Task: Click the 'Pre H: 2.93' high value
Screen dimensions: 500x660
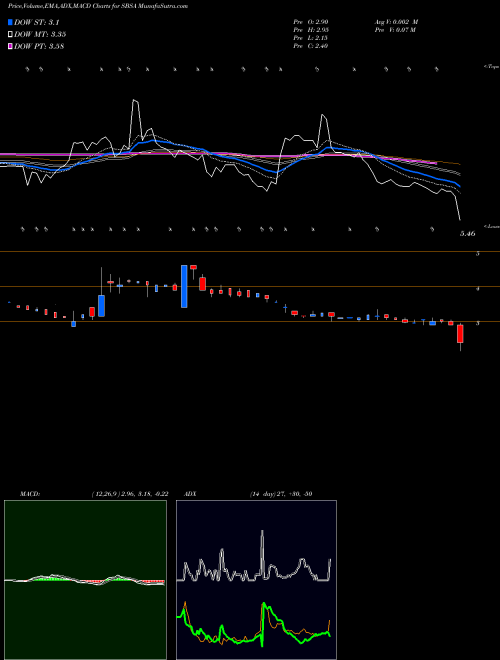Action: [x=311, y=30]
